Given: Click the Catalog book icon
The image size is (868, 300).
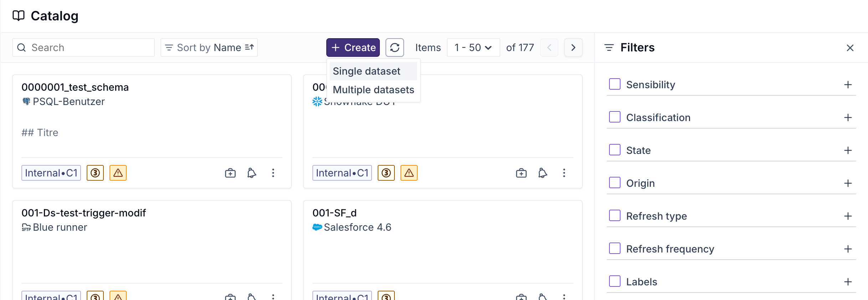Looking at the screenshot, I should coord(19,16).
